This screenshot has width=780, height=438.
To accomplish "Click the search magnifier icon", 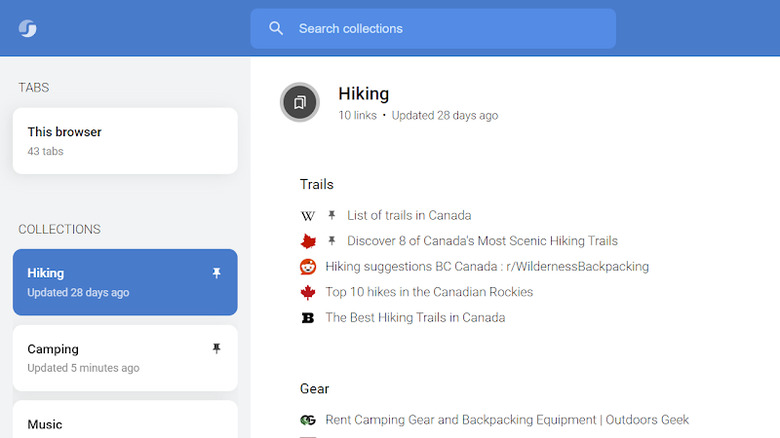I will (276, 28).
